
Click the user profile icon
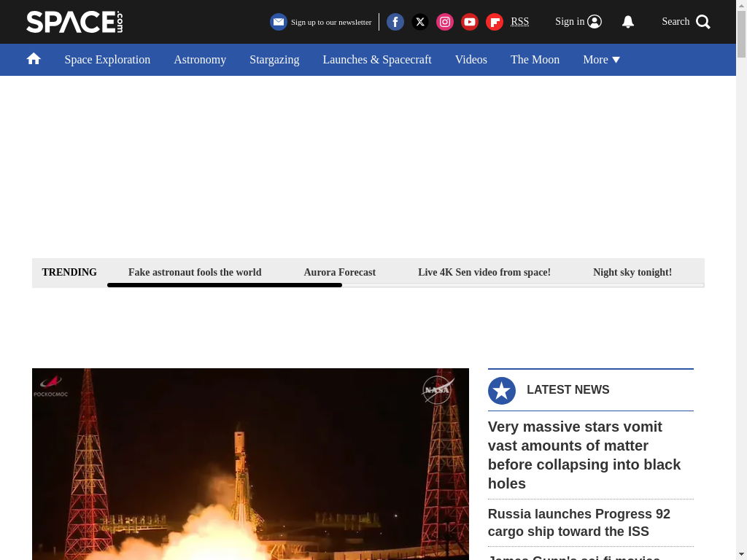click(595, 22)
